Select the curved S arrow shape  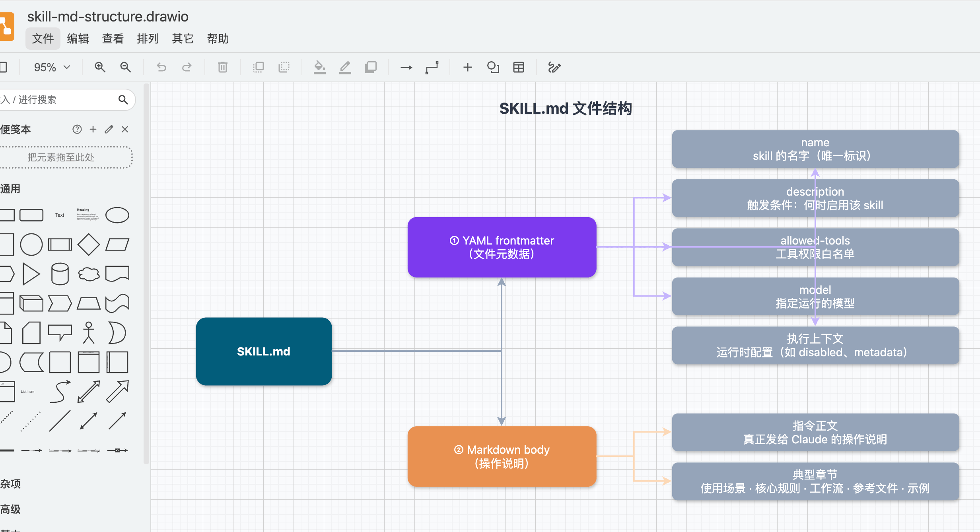point(60,392)
